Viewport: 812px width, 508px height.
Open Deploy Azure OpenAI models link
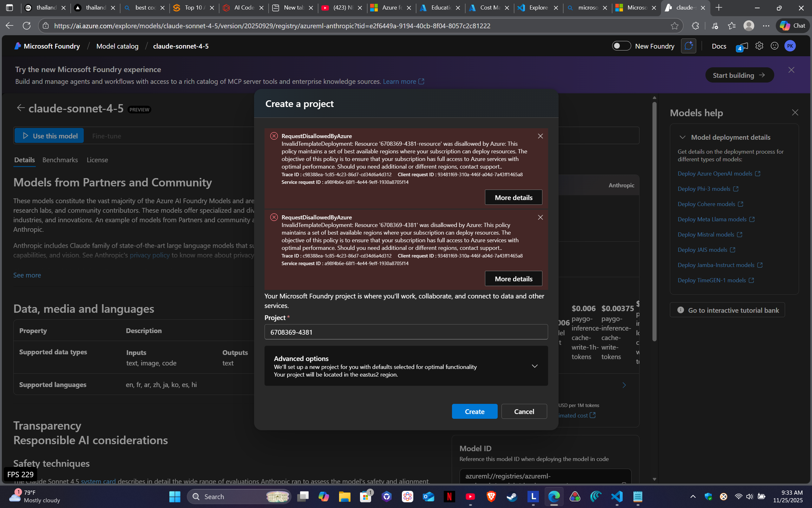click(719, 173)
